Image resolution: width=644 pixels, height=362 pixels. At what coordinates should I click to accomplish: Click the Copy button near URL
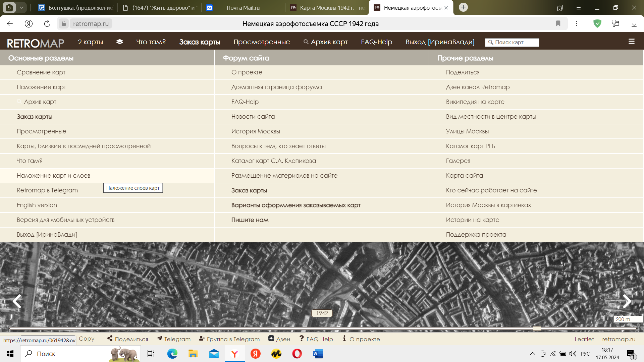[x=87, y=339]
